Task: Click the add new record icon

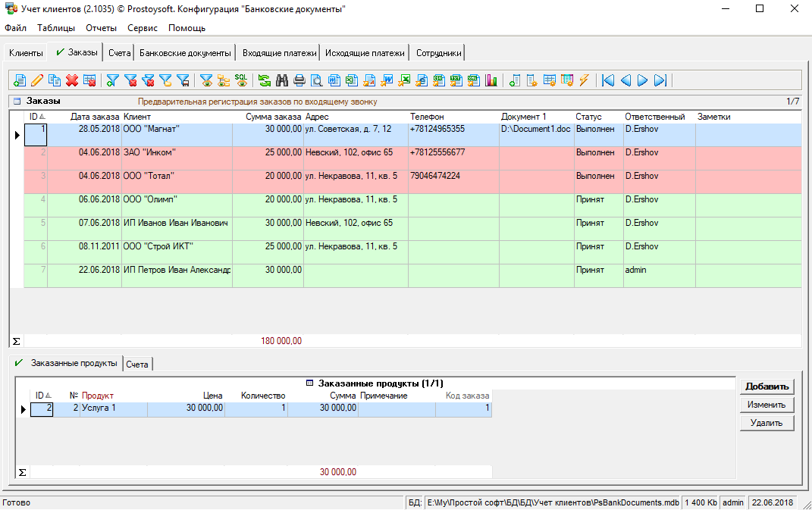Action: pyautogui.click(x=20, y=80)
